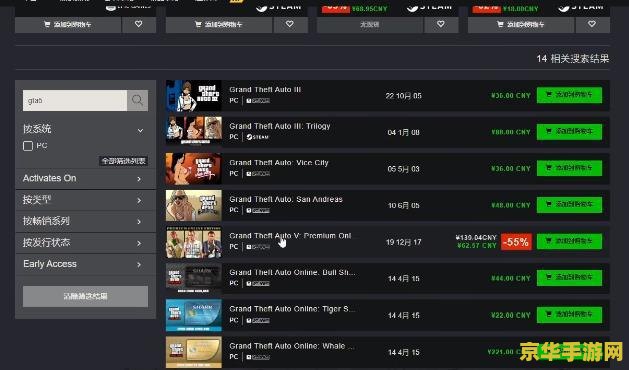Click platform icon in San Andreas row
629x370 pixels.
[258, 210]
